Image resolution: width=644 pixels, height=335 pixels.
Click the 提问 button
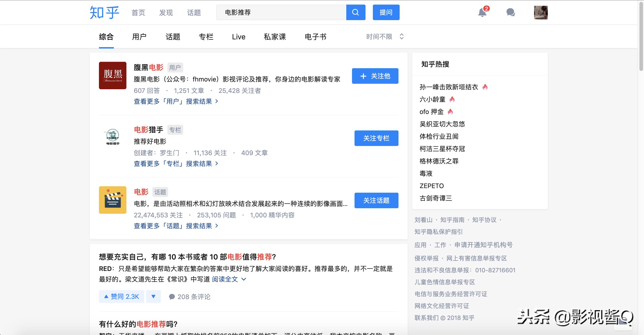(386, 12)
